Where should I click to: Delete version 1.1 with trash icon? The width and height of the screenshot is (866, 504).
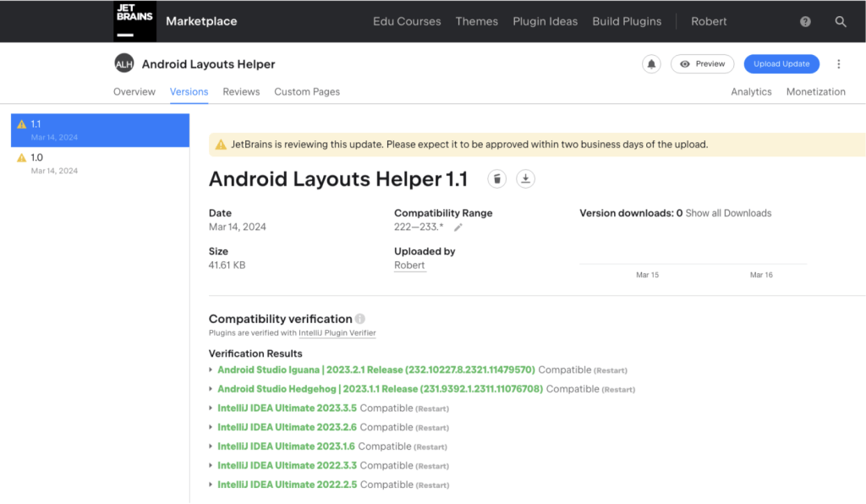(497, 179)
